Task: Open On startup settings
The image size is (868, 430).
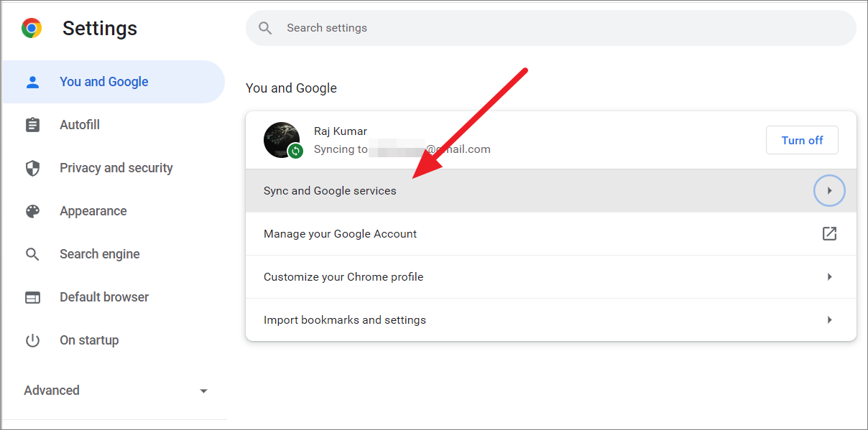Action: tap(114, 340)
